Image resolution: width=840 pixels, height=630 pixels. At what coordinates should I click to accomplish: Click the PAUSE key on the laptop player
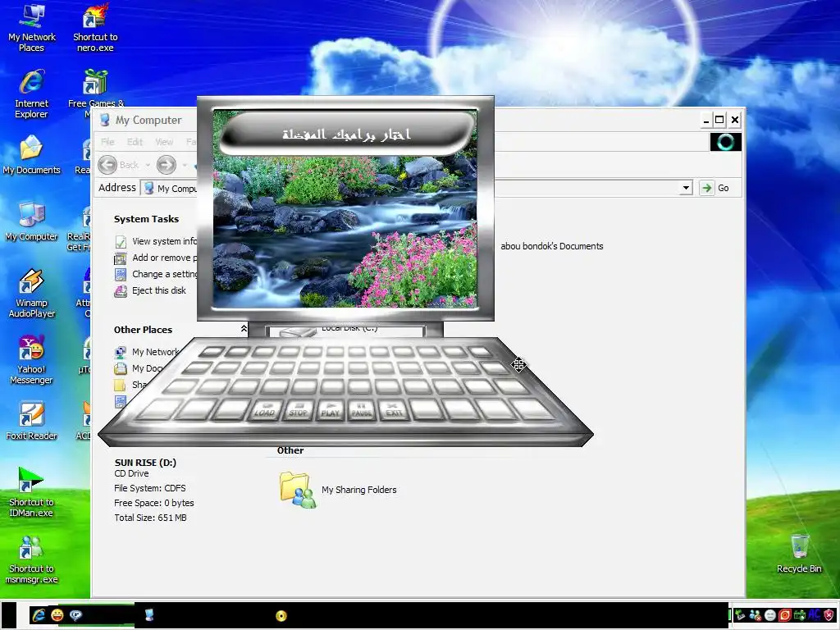[362, 410]
